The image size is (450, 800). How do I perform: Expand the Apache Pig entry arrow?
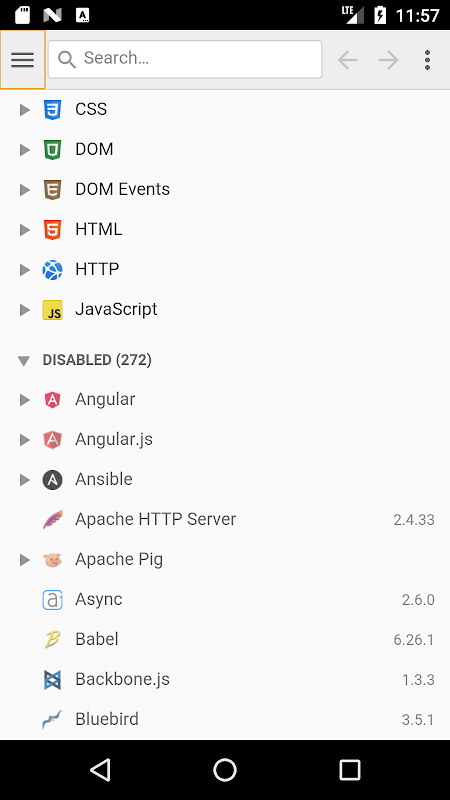24,560
